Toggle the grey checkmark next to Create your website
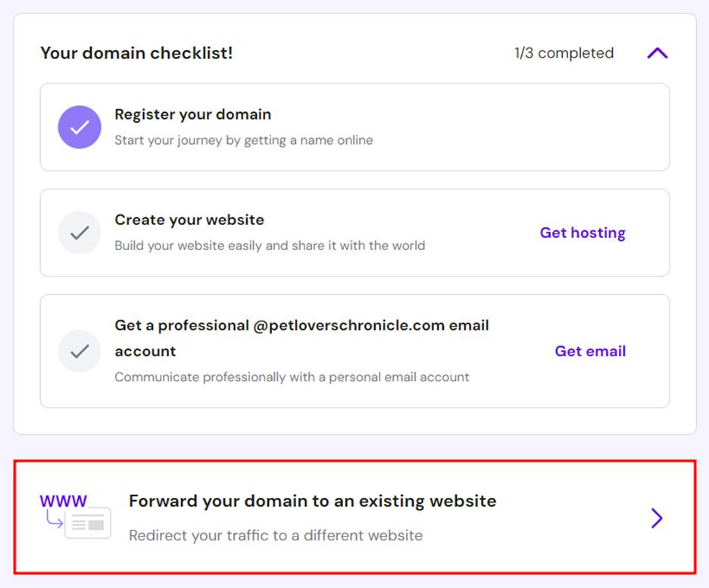This screenshot has height=588, width=709. [x=80, y=233]
